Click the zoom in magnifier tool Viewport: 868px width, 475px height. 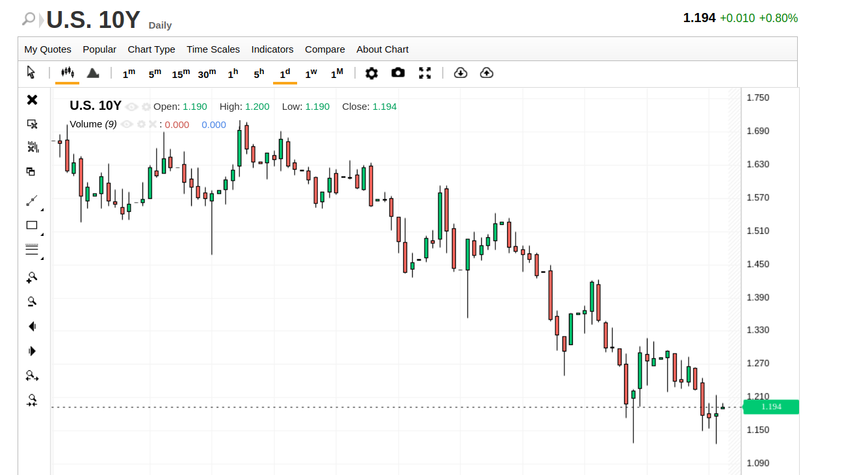[31, 277]
